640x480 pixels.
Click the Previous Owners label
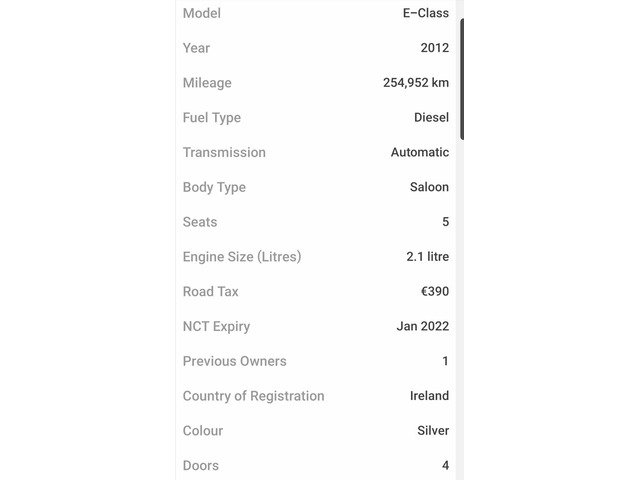point(235,361)
